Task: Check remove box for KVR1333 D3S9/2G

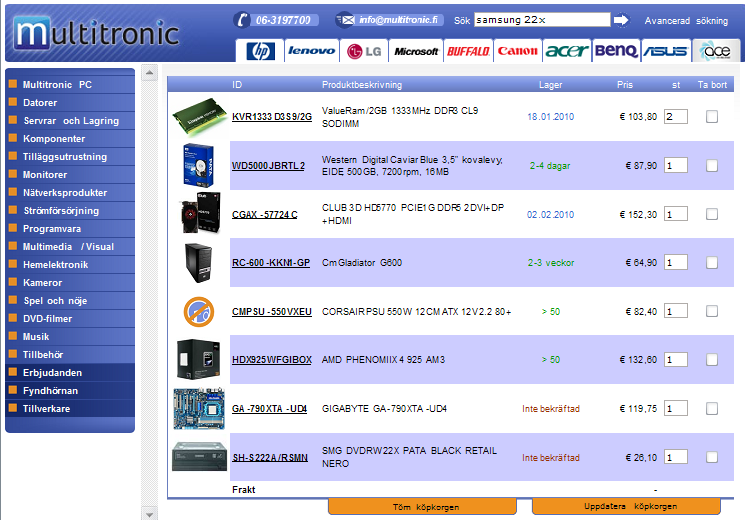Action: 712,116
